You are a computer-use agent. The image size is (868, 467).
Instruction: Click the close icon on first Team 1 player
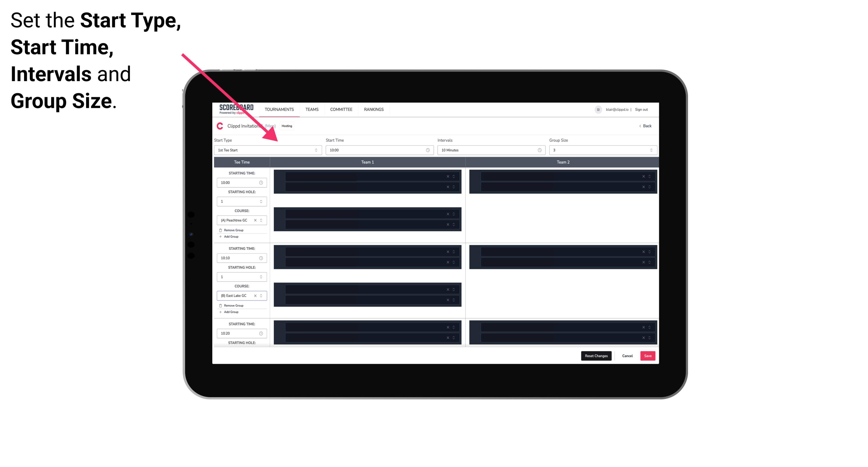pos(448,176)
